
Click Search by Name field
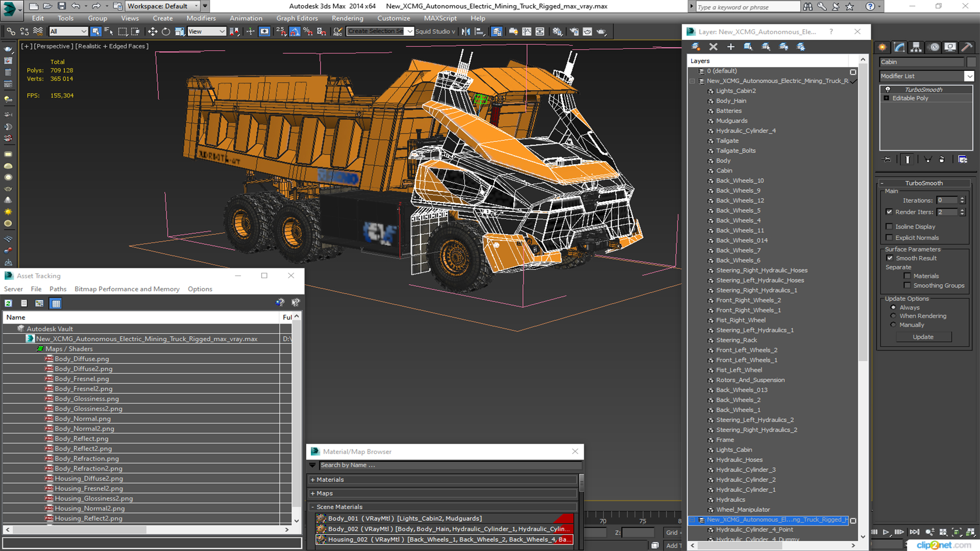(450, 465)
